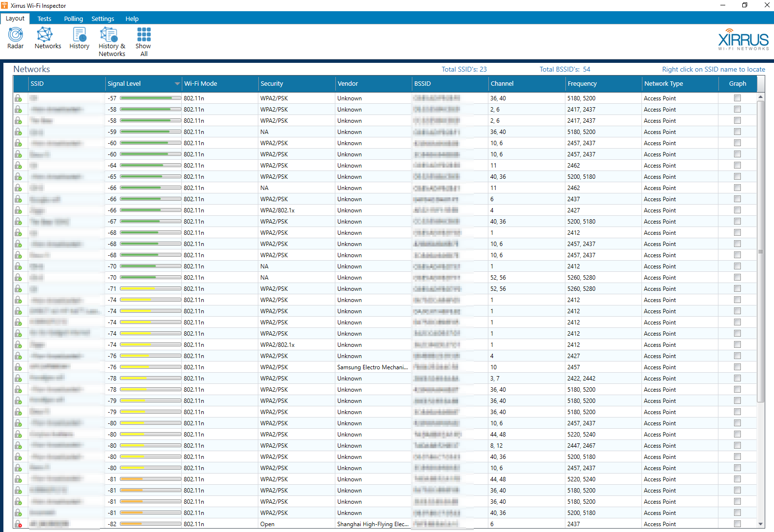
Task: Open the History panel icon
Action: (x=79, y=35)
